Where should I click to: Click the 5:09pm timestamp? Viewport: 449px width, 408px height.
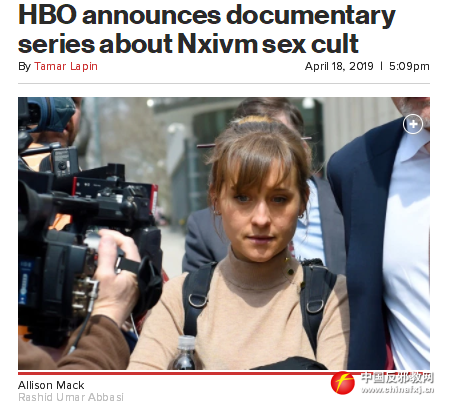click(x=409, y=66)
